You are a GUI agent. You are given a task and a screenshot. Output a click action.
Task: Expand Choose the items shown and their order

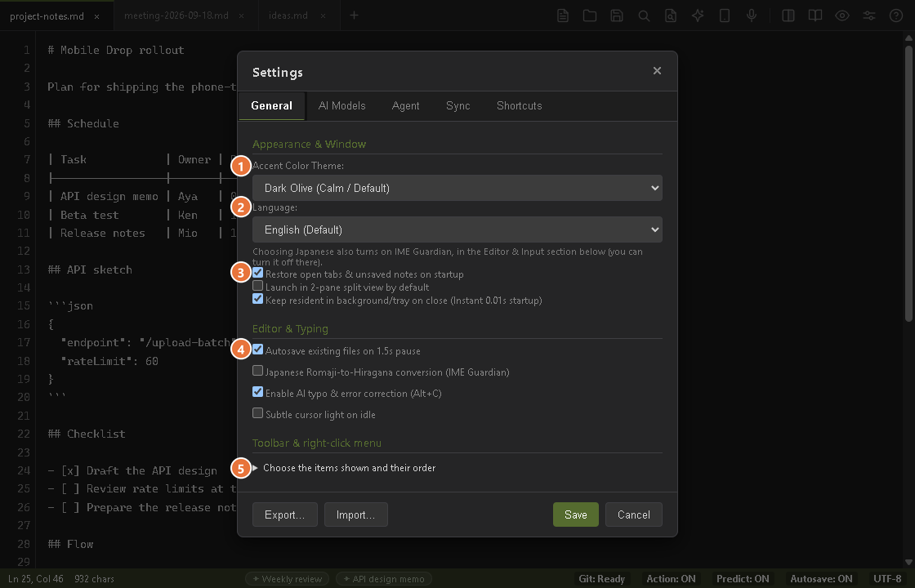[344, 468]
